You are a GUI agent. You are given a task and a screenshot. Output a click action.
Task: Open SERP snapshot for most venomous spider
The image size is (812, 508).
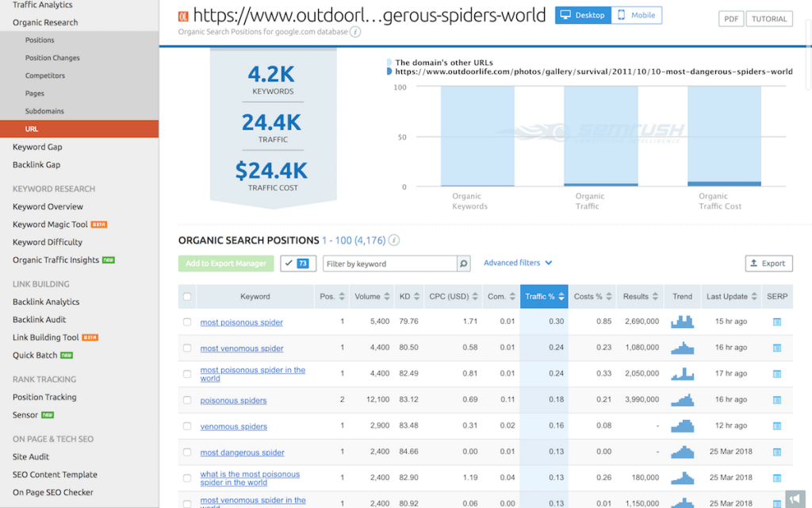[x=777, y=348]
